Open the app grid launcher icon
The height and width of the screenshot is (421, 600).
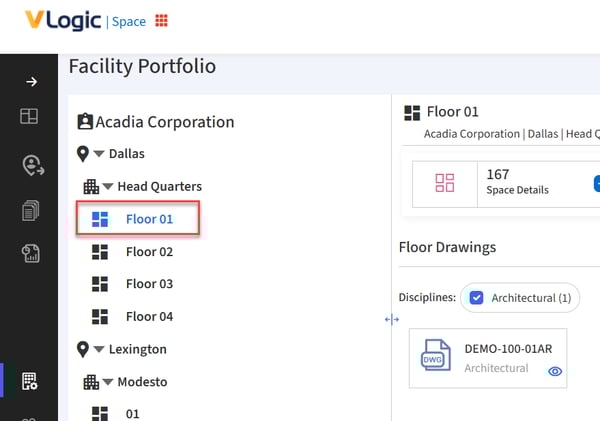[x=161, y=21]
